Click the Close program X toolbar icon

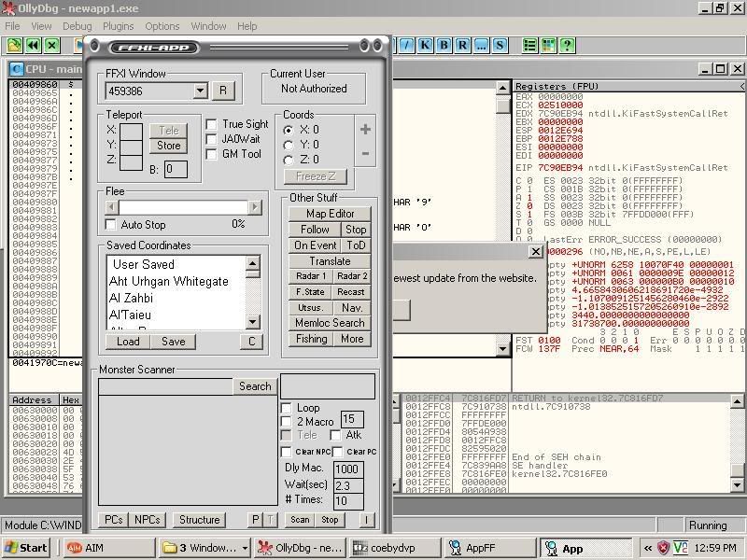pos(51,45)
